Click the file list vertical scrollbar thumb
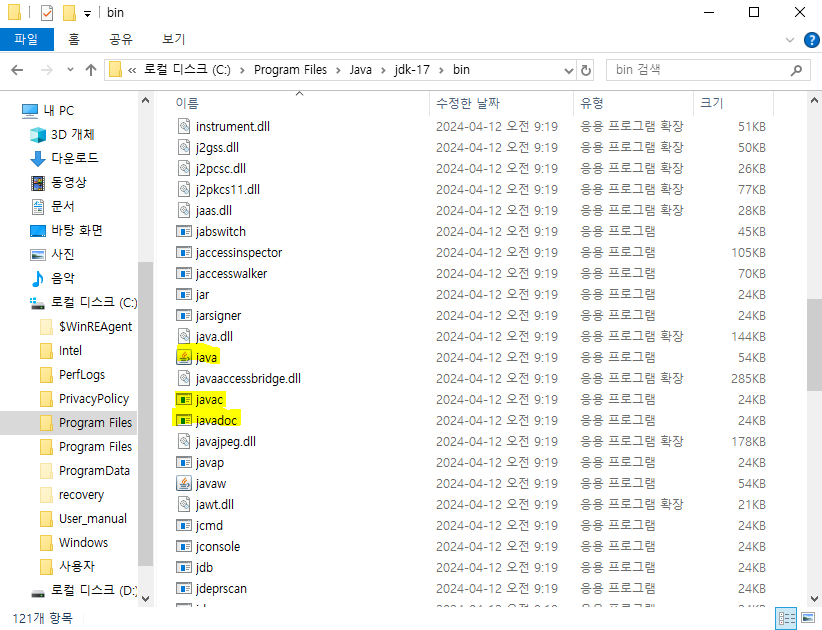Image resolution: width=822 pixels, height=630 pixels. [x=814, y=345]
